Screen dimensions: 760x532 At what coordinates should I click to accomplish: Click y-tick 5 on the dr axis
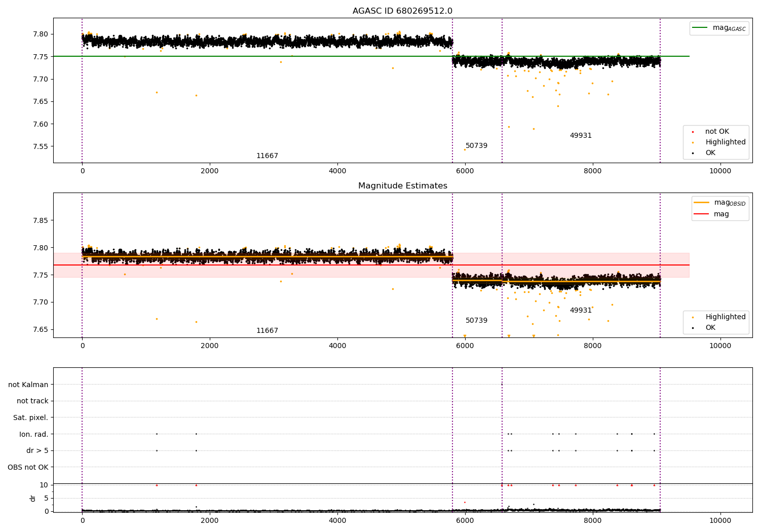click(x=47, y=498)
